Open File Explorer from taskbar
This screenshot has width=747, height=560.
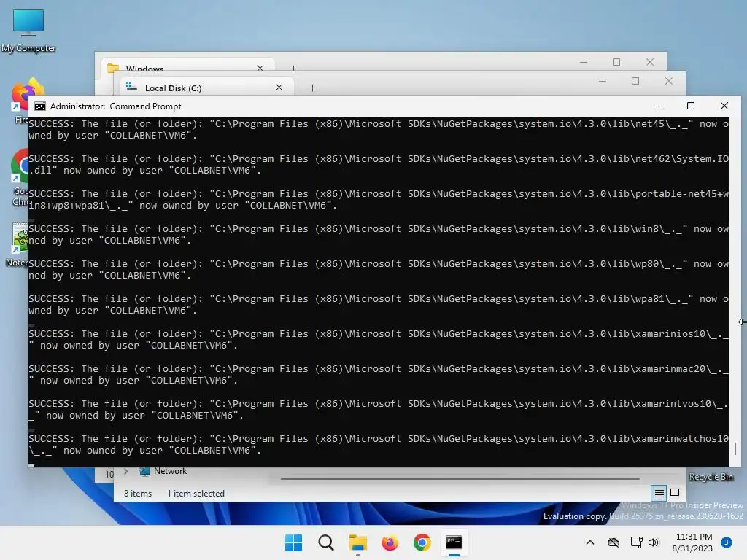coord(357,542)
